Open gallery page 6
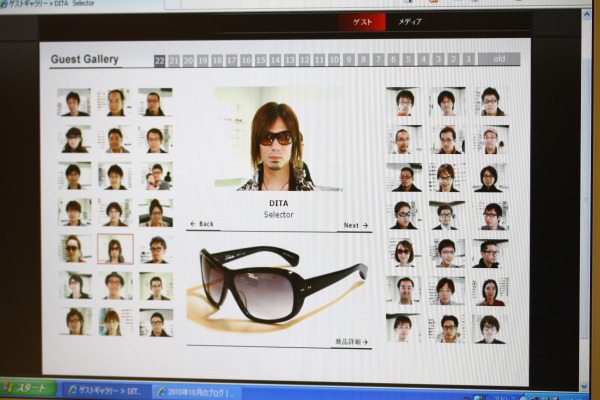This screenshot has width=600, height=400. tap(394, 59)
